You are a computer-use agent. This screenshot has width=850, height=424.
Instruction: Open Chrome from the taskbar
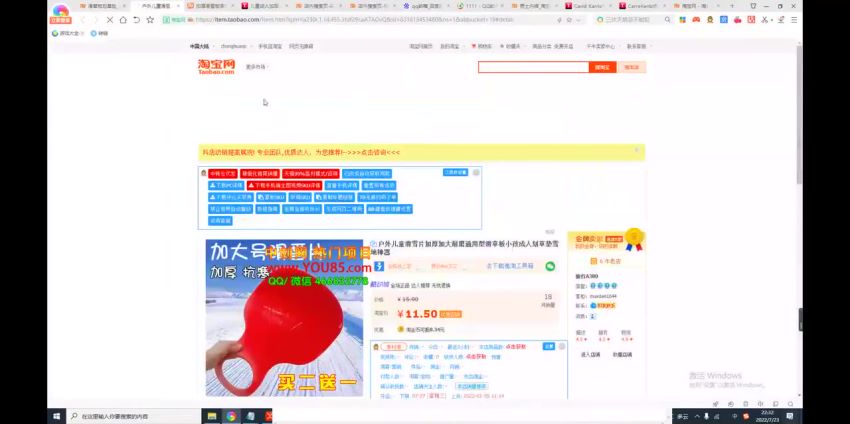coord(231,416)
